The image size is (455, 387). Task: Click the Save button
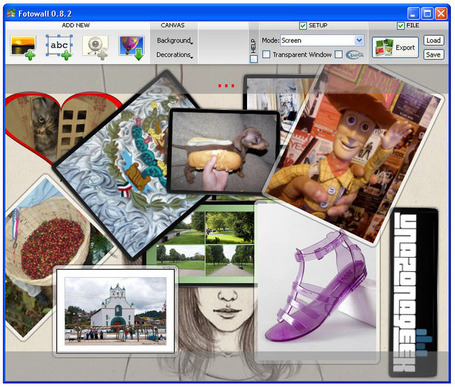433,55
